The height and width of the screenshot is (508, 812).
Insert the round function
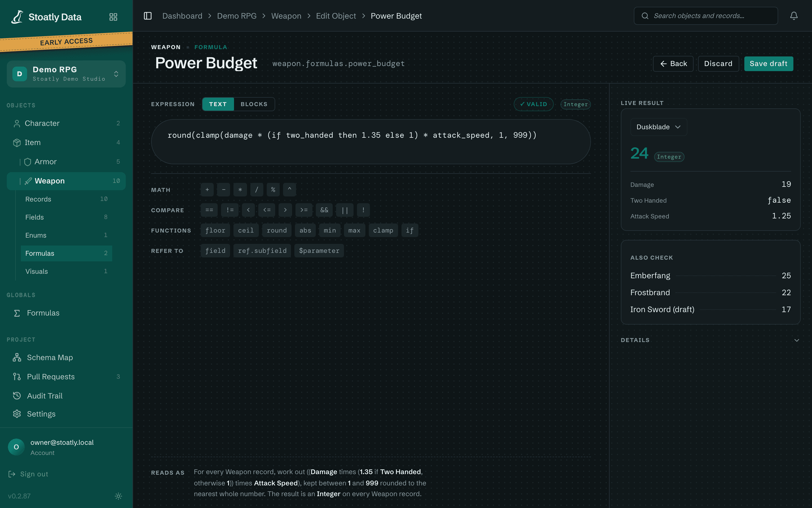tap(277, 231)
